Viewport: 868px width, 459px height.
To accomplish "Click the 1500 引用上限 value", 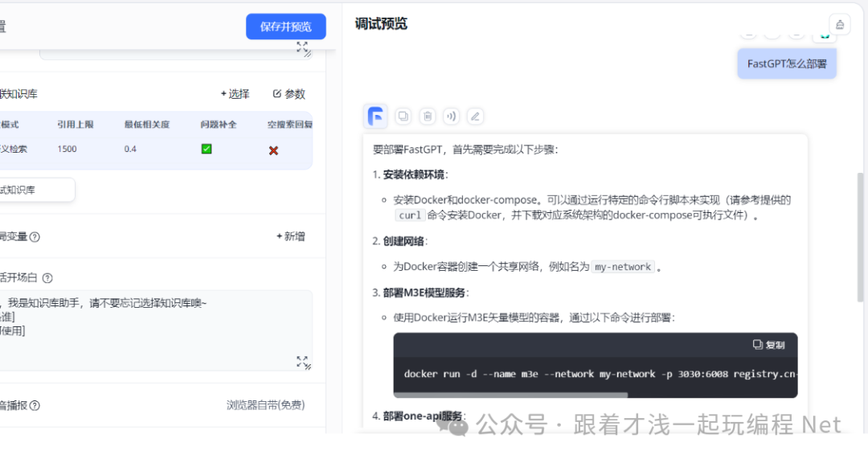I will coord(67,149).
